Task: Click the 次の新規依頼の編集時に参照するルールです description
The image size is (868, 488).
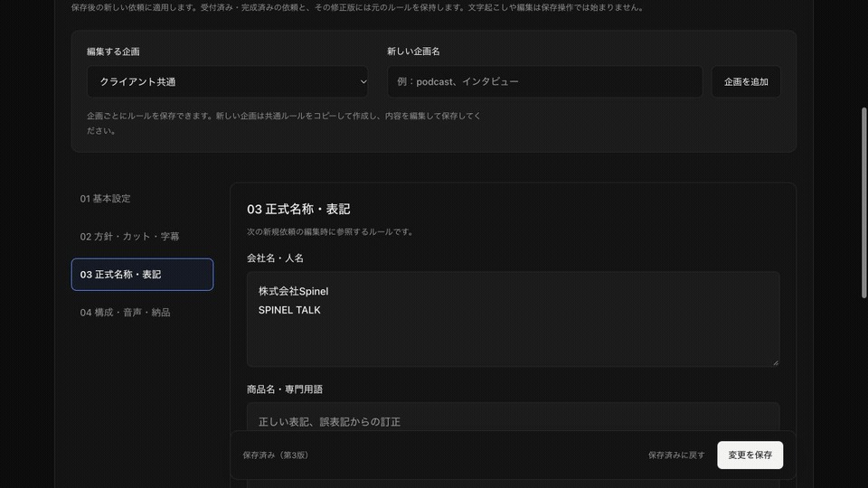Action: [331, 232]
